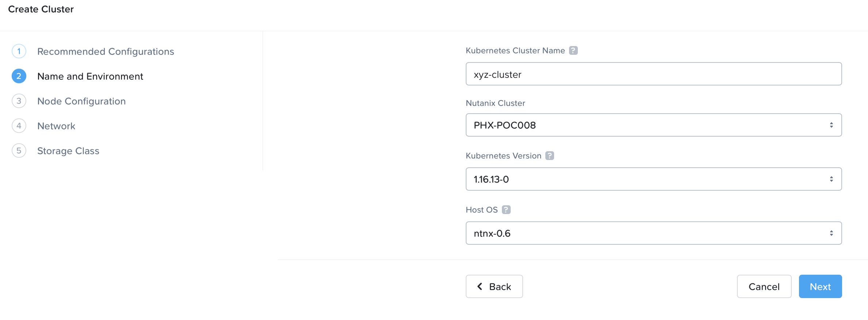The height and width of the screenshot is (320, 868).
Task: Click help icon next to Host OS
Action: pos(506,210)
